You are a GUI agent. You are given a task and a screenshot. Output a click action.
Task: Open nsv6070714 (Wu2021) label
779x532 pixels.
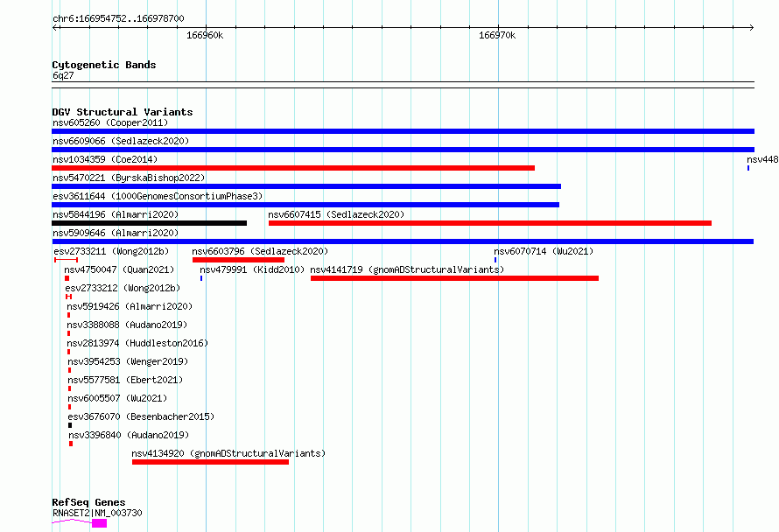[x=544, y=251]
